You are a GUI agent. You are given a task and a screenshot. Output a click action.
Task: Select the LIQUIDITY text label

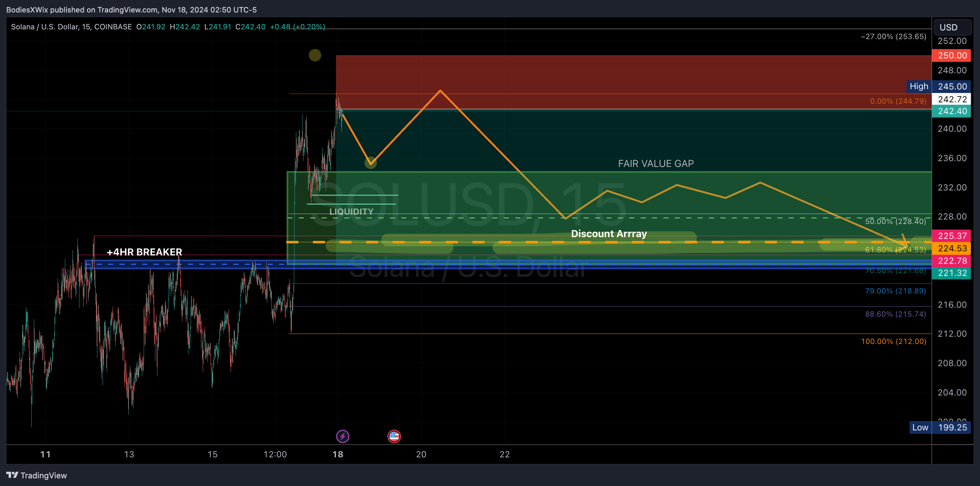pyautogui.click(x=351, y=212)
